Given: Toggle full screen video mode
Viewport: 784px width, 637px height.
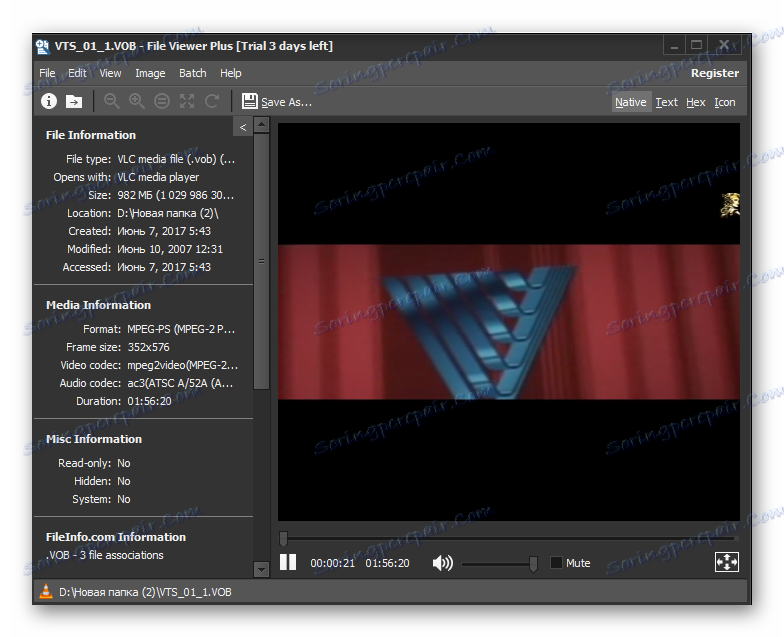Looking at the screenshot, I should coord(726,562).
